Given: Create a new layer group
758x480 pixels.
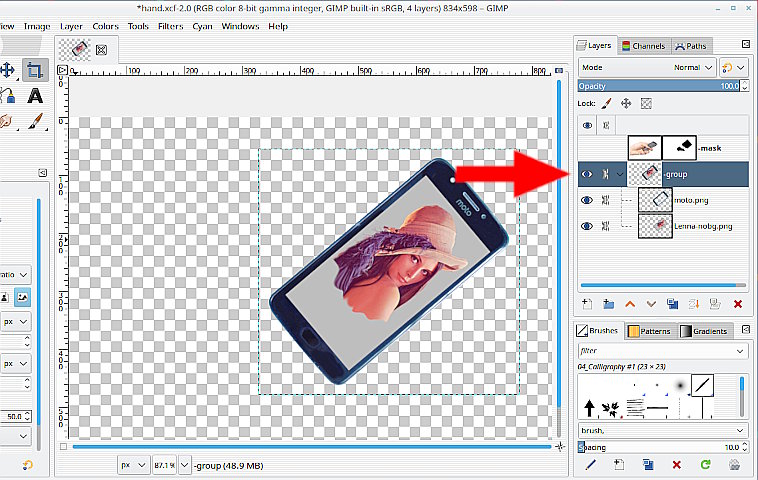Looking at the screenshot, I should (608, 304).
